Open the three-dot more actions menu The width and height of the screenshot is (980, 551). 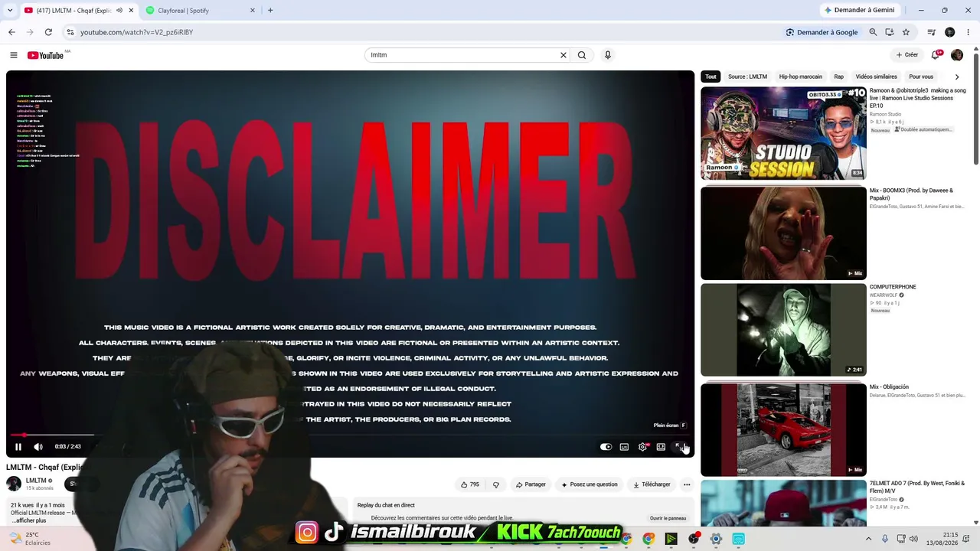pos(687,484)
